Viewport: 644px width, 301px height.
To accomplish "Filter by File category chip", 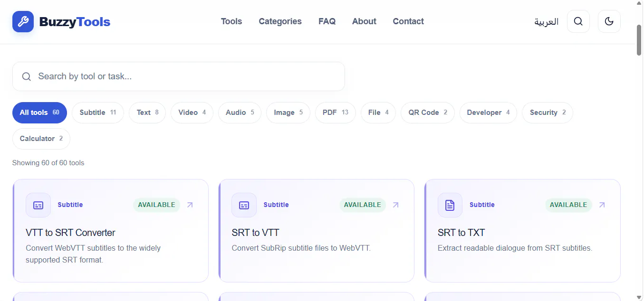I will [x=378, y=113].
